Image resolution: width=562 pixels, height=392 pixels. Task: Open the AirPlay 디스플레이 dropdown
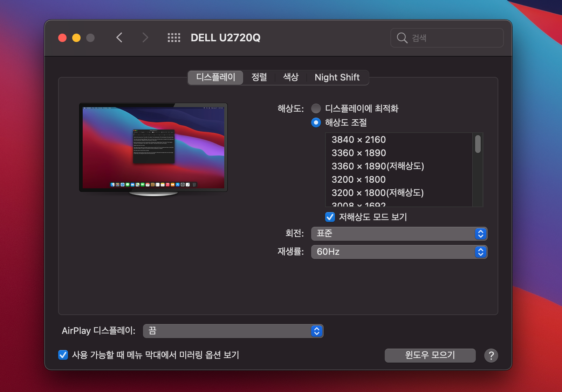point(233,331)
